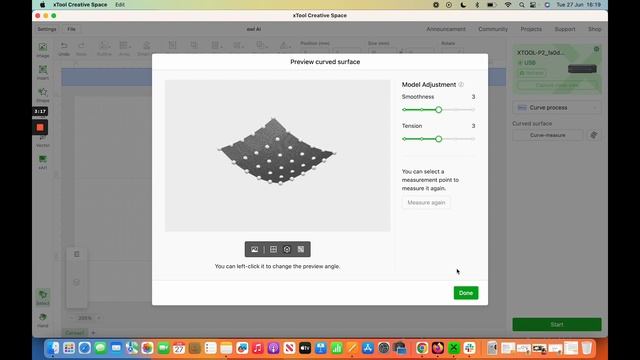Open Spotlight search in menu bar
The width and height of the screenshot is (640, 360).
coord(522,5)
